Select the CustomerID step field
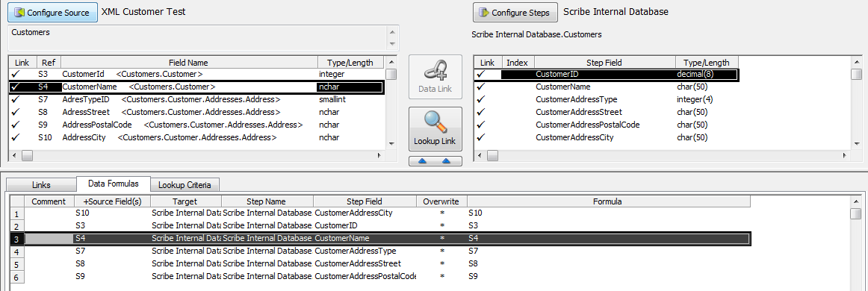Viewport: 868px width, 291px height. [606, 74]
